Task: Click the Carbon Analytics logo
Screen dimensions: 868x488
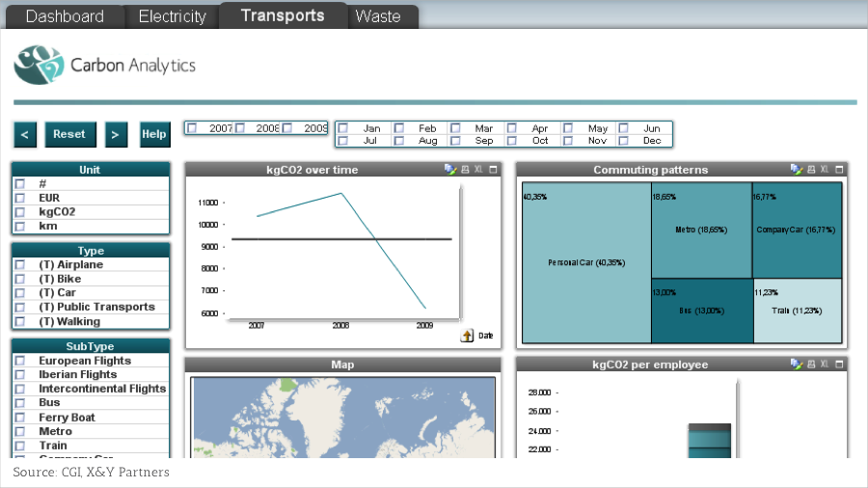Action: point(39,65)
